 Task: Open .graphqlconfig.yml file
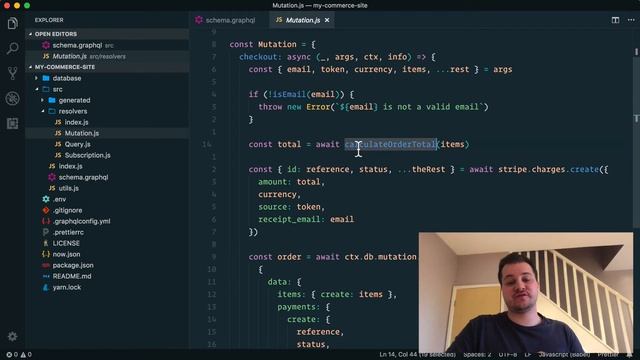click(81, 221)
